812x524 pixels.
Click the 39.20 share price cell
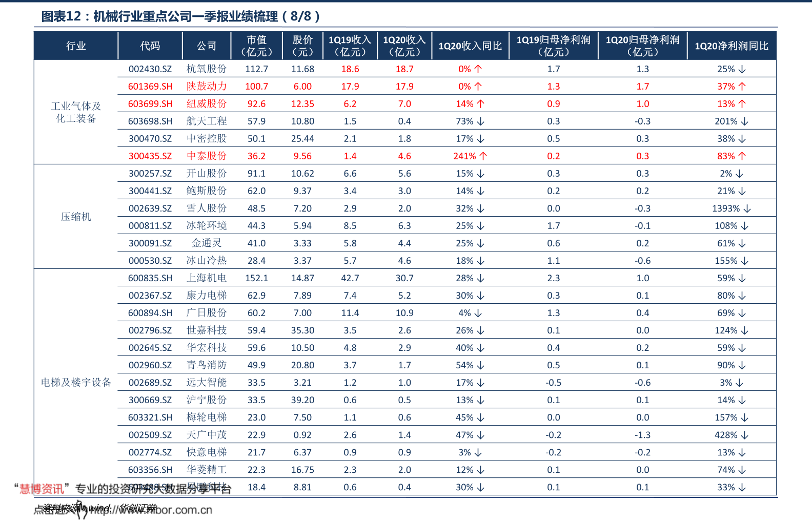pyautogui.click(x=302, y=400)
